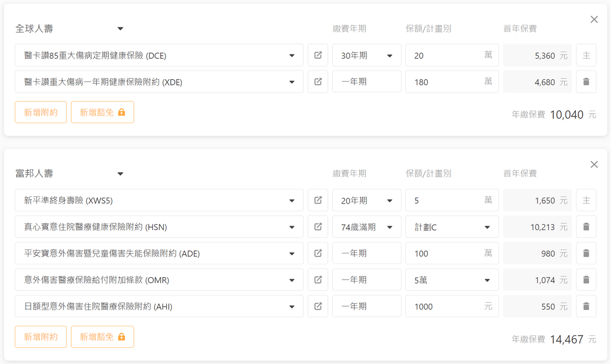This screenshot has height=364, width=611.
Task: Open external link for 日額型意外傷害 (AHI)
Action: tap(318, 306)
